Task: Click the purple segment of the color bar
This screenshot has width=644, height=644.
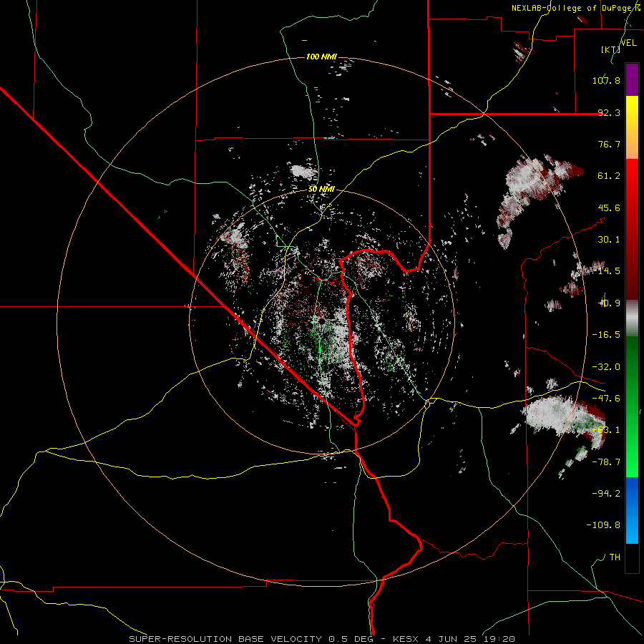Action: (x=632, y=79)
